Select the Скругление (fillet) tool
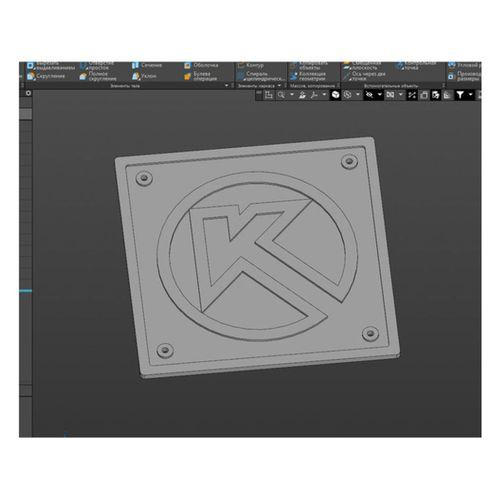 tap(46, 76)
